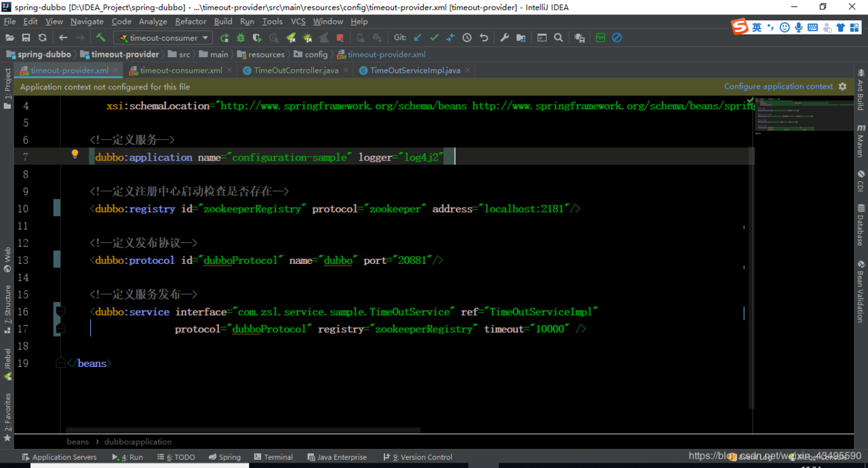Open the run configuration dropdown timeout-consumer
The height and width of the screenshot is (468, 868).
[x=163, y=38]
